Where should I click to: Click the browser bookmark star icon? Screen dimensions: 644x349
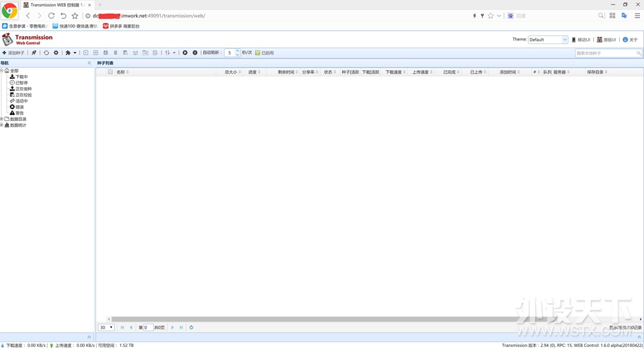click(x=75, y=16)
